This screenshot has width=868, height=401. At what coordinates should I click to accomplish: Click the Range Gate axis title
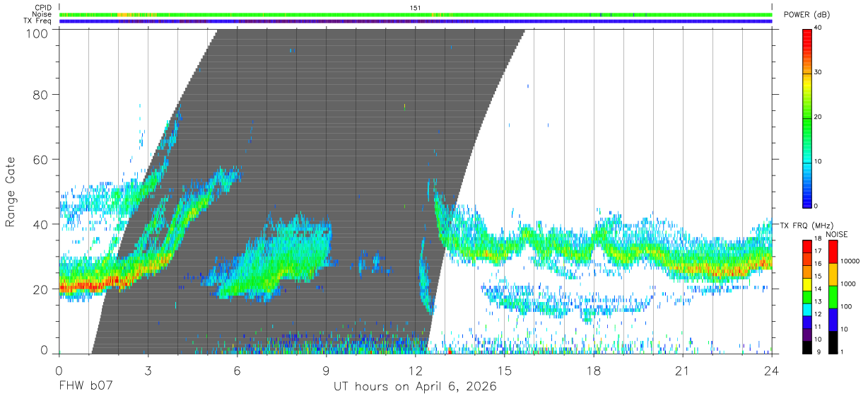point(11,191)
